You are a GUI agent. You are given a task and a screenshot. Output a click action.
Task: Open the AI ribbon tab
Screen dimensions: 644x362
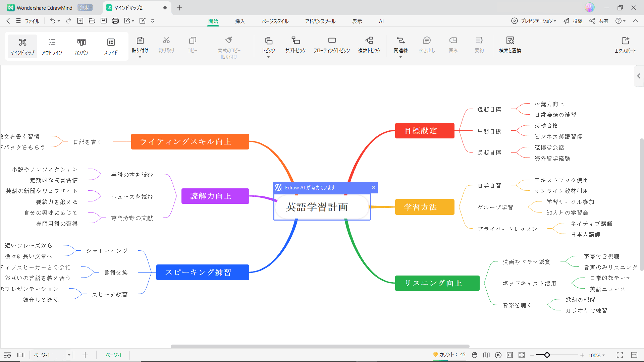click(381, 21)
